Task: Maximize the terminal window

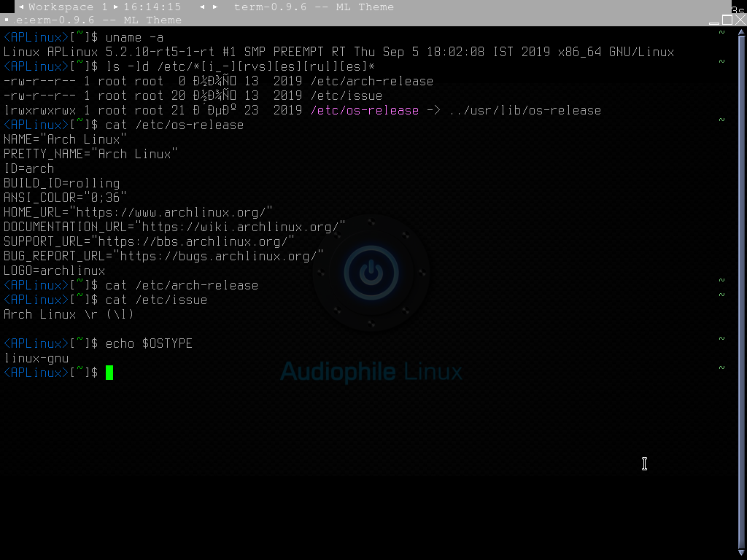Action: [727, 20]
